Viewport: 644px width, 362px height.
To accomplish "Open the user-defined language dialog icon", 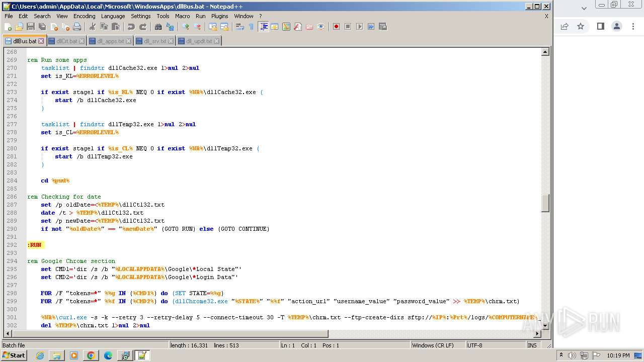I will pyautogui.click(x=275, y=27).
